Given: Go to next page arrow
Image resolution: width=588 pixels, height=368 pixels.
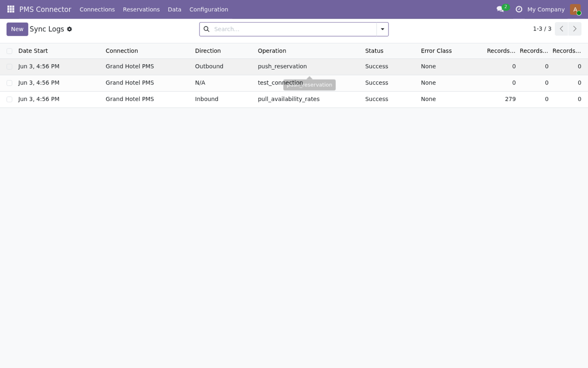Looking at the screenshot, I should coord(575,29).
